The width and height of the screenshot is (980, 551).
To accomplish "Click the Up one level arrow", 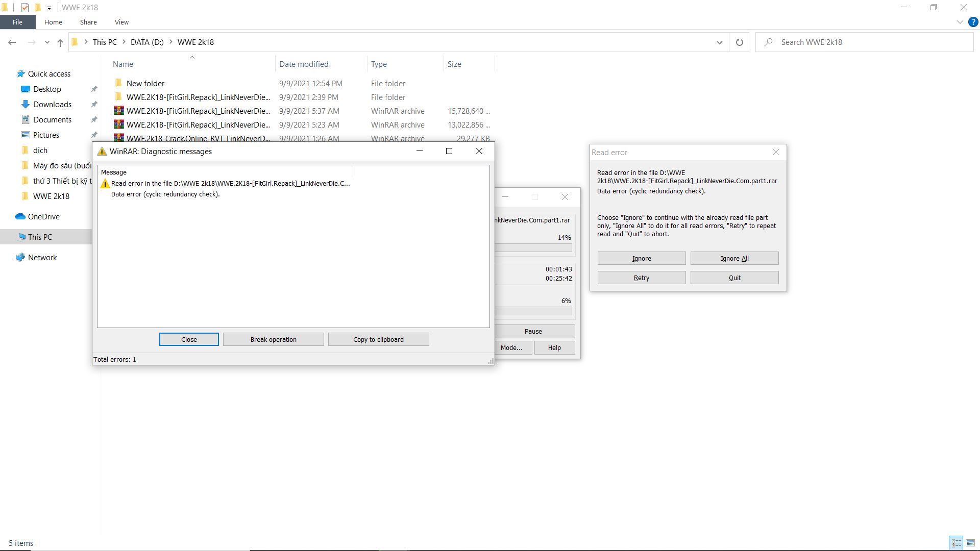I will [60, 42].
